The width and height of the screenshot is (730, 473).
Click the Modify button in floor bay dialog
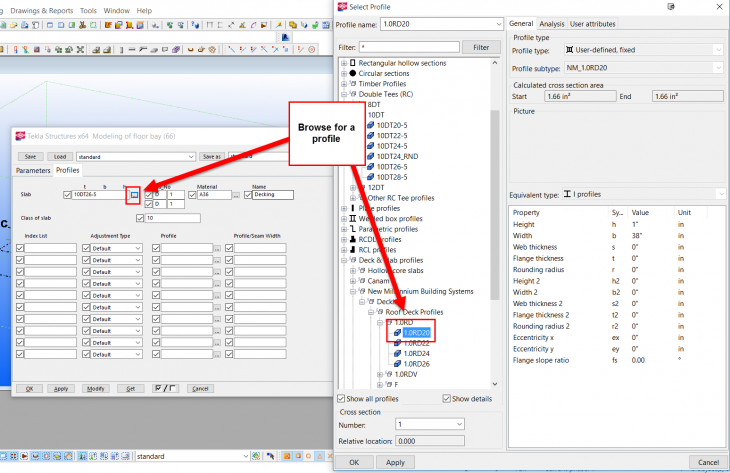(96, 389)
